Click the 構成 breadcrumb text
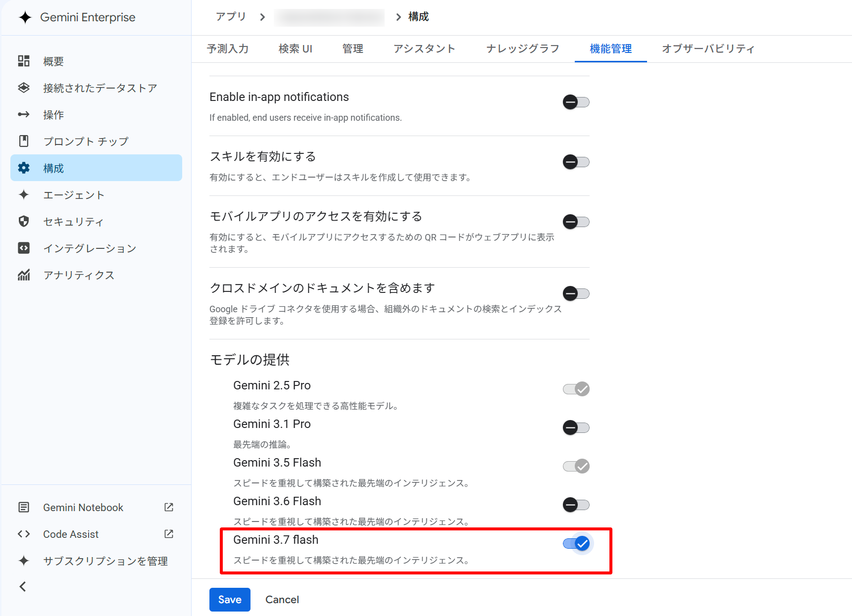This screenshot has width=852, height=616. 418,17
